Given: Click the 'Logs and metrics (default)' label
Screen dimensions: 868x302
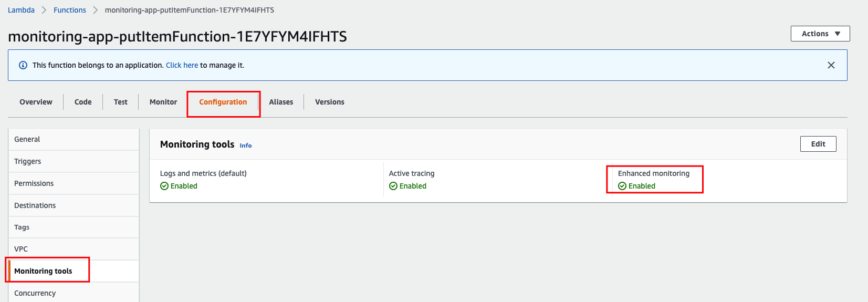Looking at the screenshot, I should pos(203,173).
